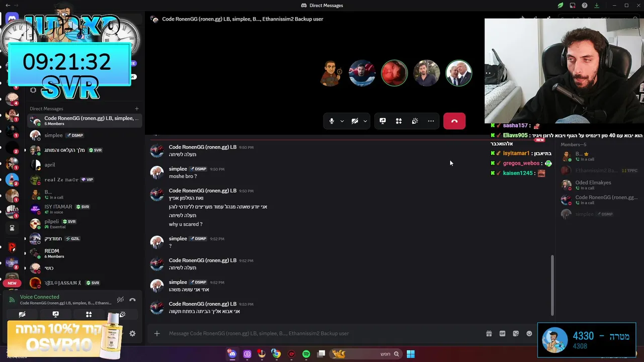
Task: Focus the Message Code RonenGG input field
Action: [x=322, y=333]
